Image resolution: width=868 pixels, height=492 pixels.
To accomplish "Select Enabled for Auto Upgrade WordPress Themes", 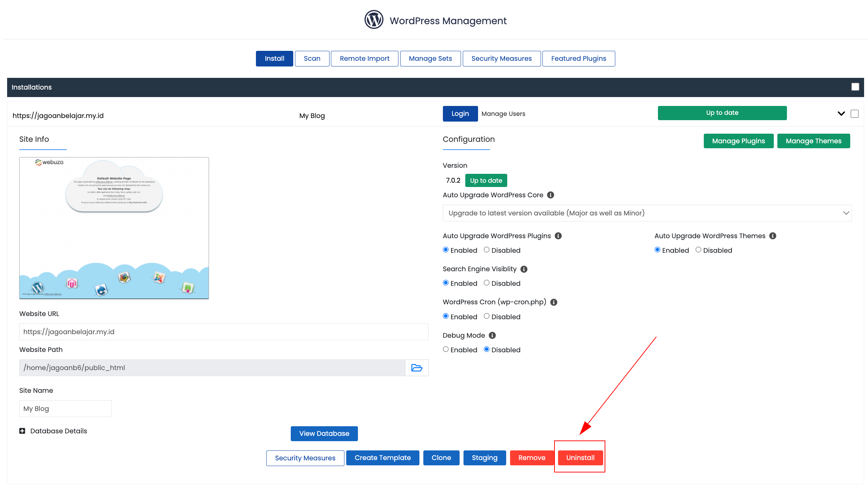I will pos(658,250).
